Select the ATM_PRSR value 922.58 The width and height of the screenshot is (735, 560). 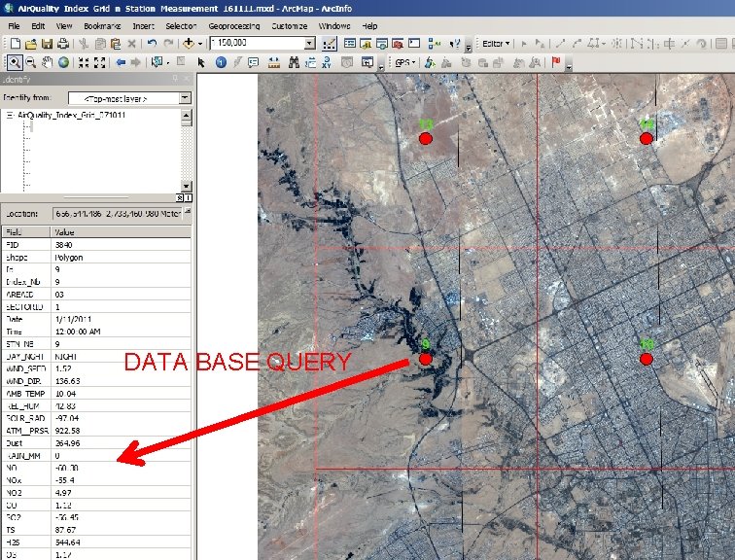(x=67, y=431)
